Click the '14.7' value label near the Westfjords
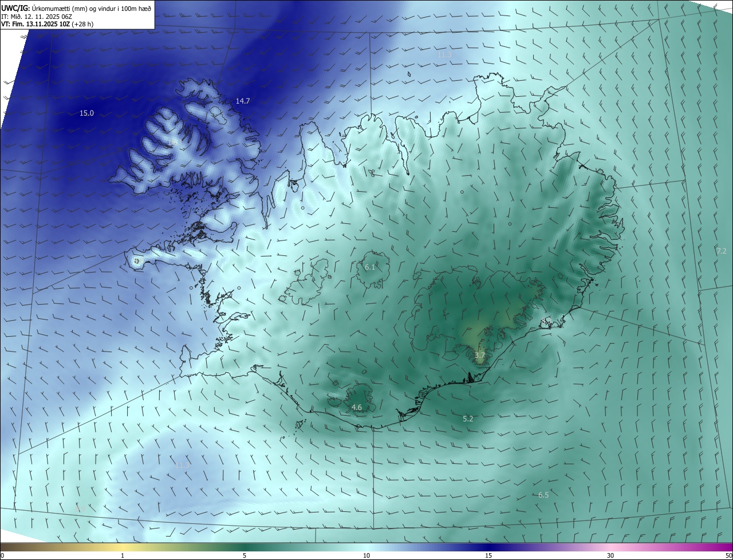 (243, 101)
